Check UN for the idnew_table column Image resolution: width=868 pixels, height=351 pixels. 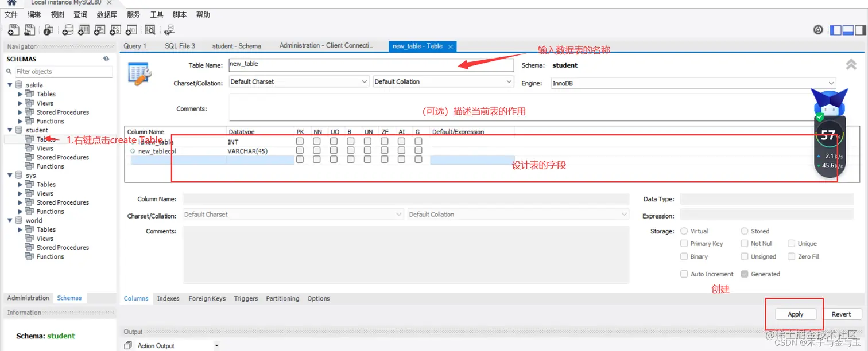click(x=367, y=141)
